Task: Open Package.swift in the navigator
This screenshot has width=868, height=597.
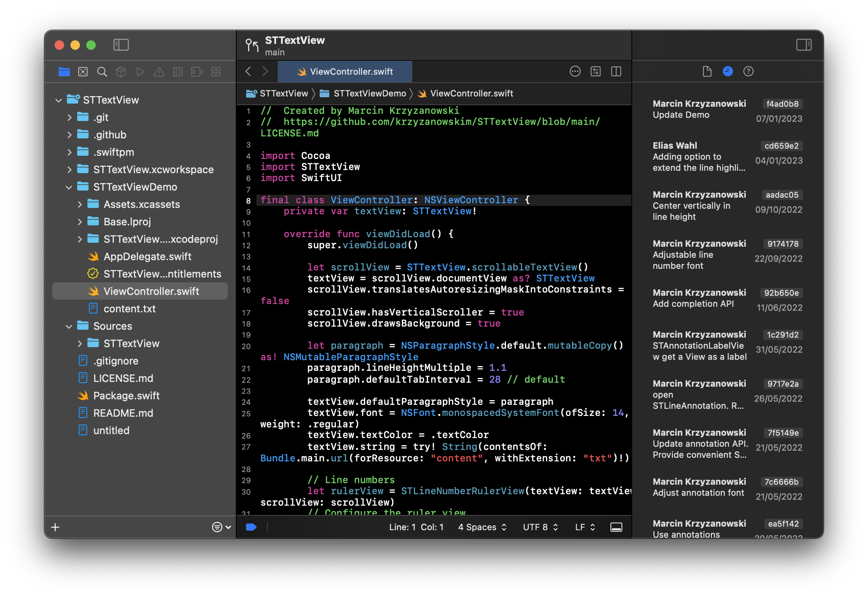Action: pyautogui.click(x=140, y=396)
